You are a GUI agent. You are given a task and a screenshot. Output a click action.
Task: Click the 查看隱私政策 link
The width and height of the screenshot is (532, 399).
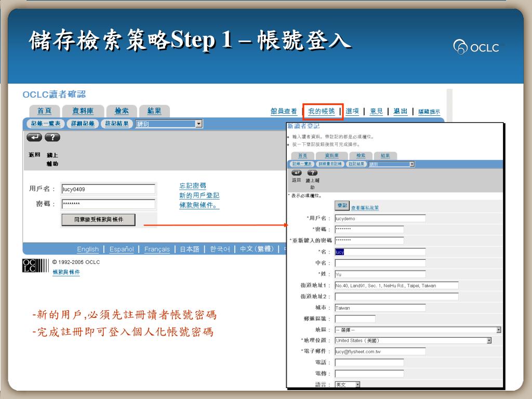pyautogui.click(x=365, y=208)
